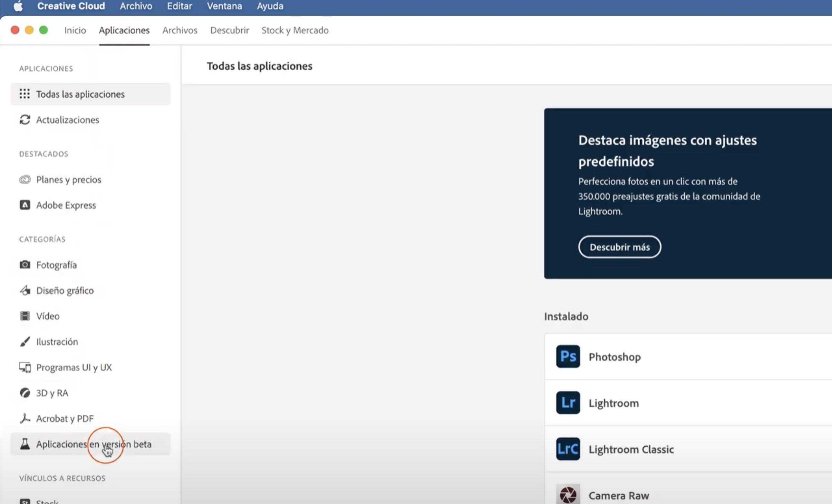Click the Camera Raw aperture icon
The image size is (832, 504).
pos(568,495)
